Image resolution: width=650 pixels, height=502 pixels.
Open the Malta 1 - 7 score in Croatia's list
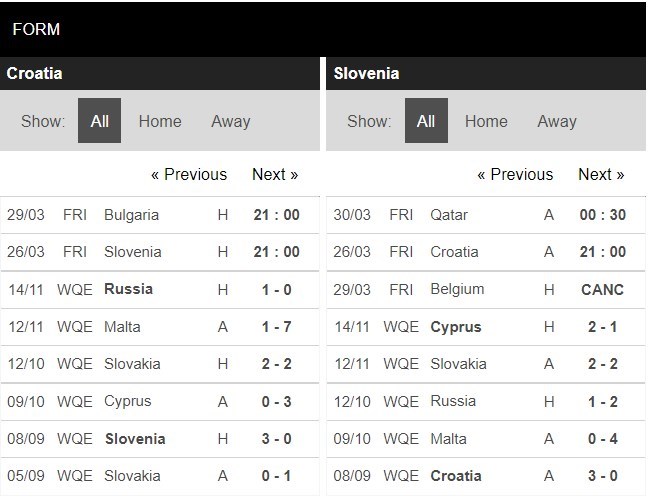(276, 327)
